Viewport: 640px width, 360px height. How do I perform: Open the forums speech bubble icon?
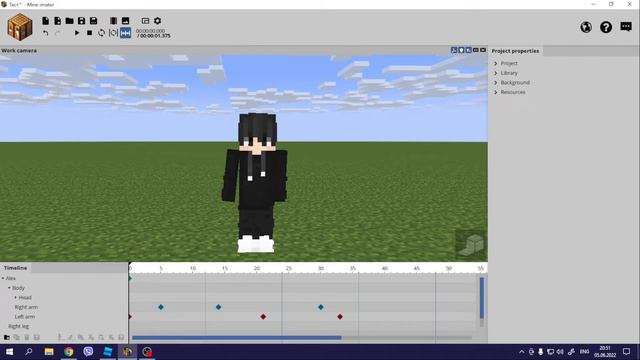(x=626, y=27)
